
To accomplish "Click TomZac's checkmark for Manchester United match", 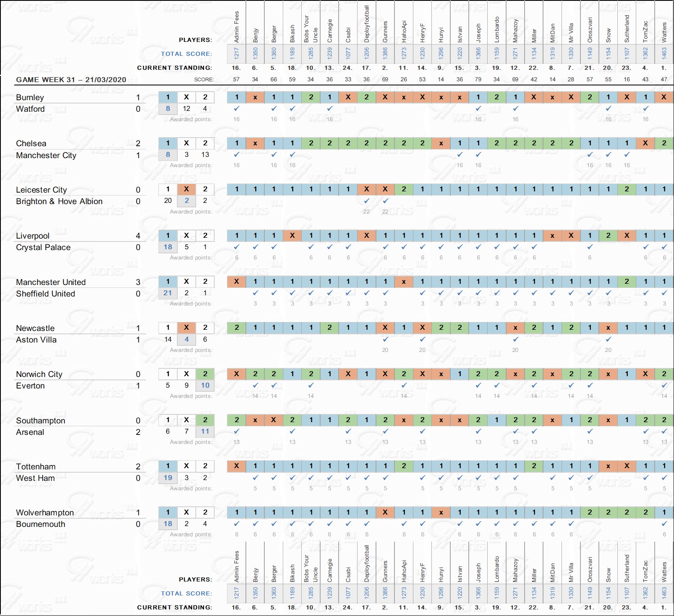I will [x=645, y=293].
